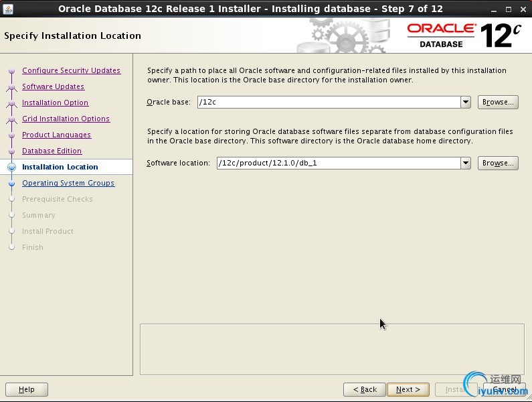Click the Oracle Database 12c logo

[x=464, y=36]
